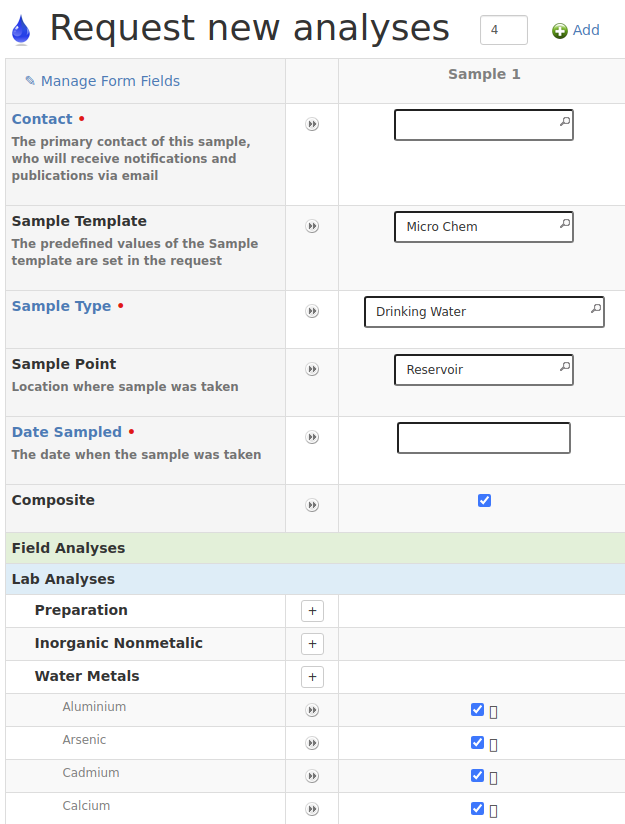Click the Date Sampled input field
625x824 pixels.
click(x=483, y=438)
